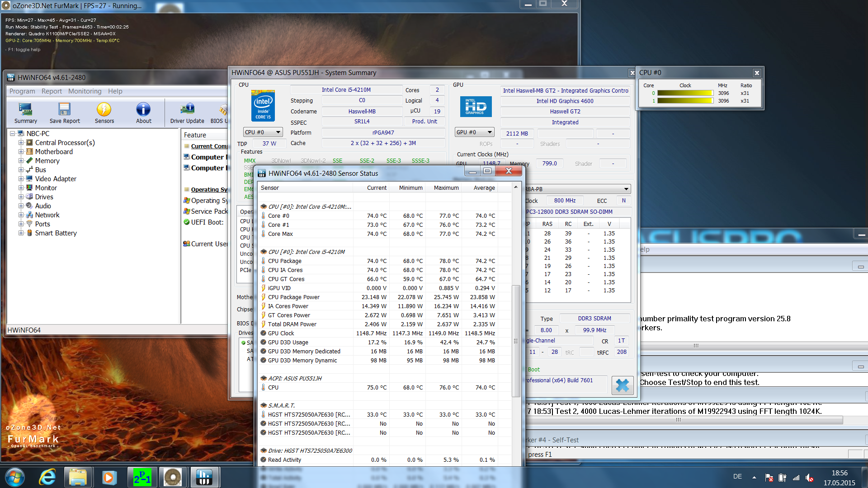Click the Maximum column header
The height and width of the screenshot is (488, 868).
tap(446, 188)
